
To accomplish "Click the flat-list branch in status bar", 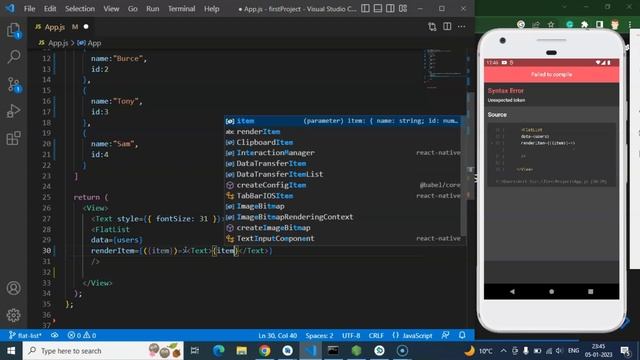I will click(25, 336).
